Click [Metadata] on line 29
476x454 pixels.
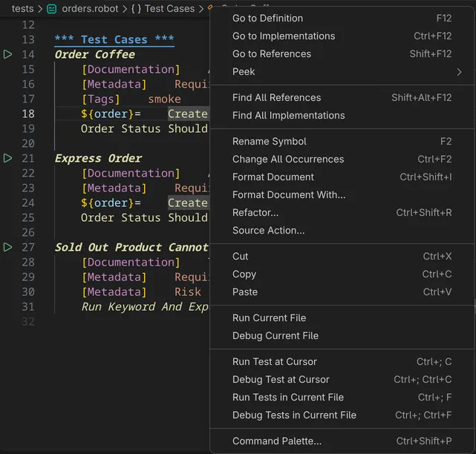[x=114, y=277]
